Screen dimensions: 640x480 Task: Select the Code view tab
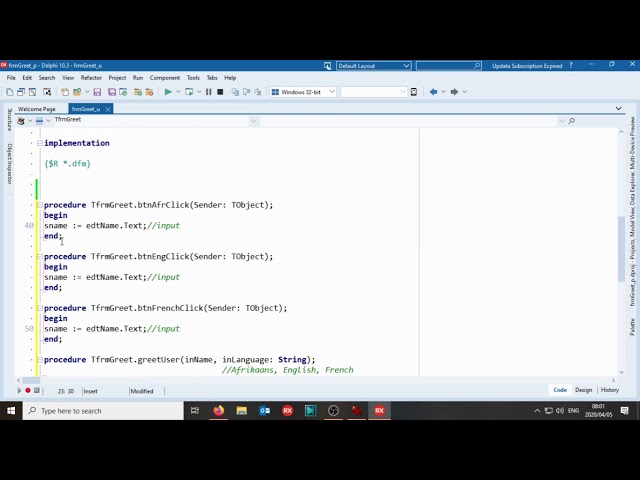coord(560,390)
